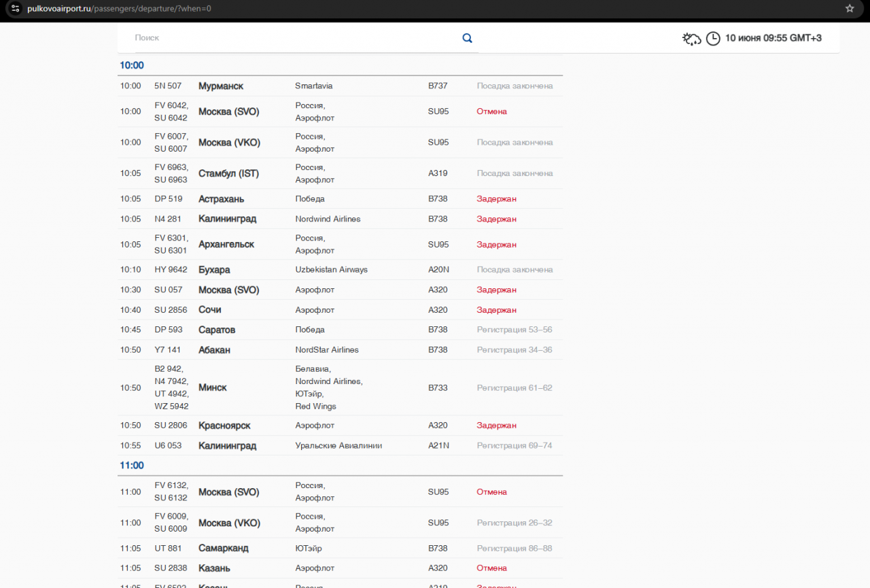Click the 11:00 hour heading
The width and height of the screenshot is (870, 588).
(132, 466)
